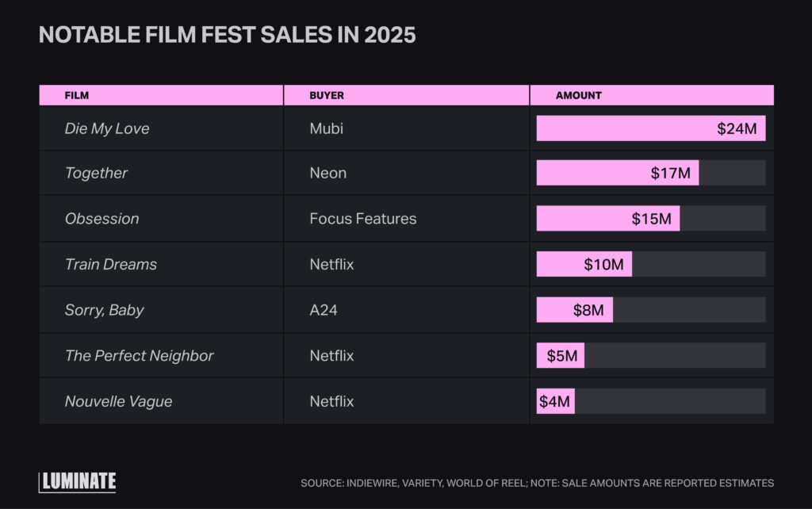Click the FILM column header
This screenshot has height=509, width=812.
(x=76, y=95)
